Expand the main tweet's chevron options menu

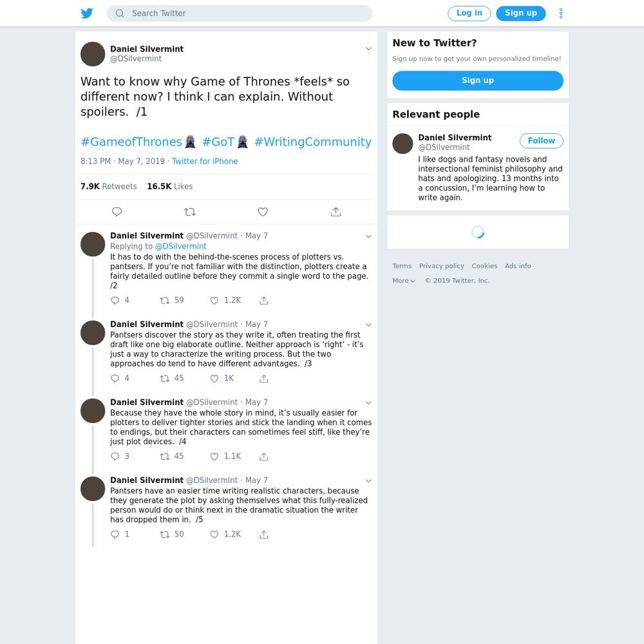tap(368, 48)
